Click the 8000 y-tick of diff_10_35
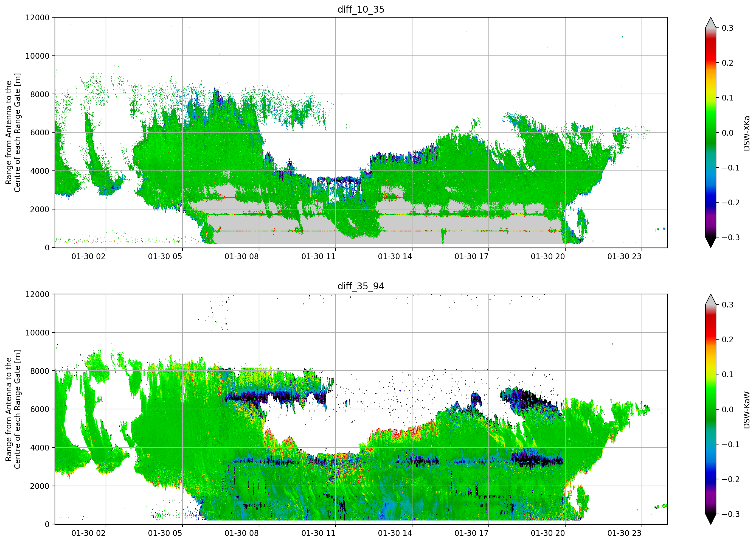Viewport: 756px width, 543px height. (40, 94)
